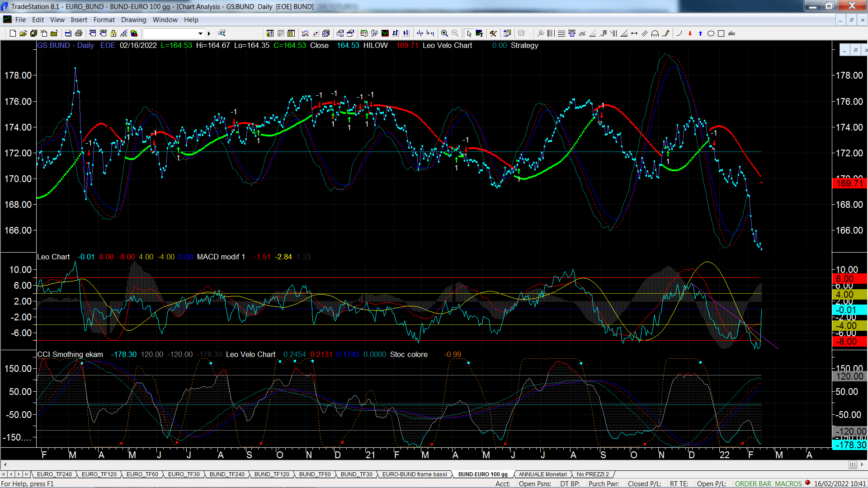Select the trendline pencil drawing tool
Image resolution: width=868 pixels, height=488 pixels.
[x=665, y=33]
